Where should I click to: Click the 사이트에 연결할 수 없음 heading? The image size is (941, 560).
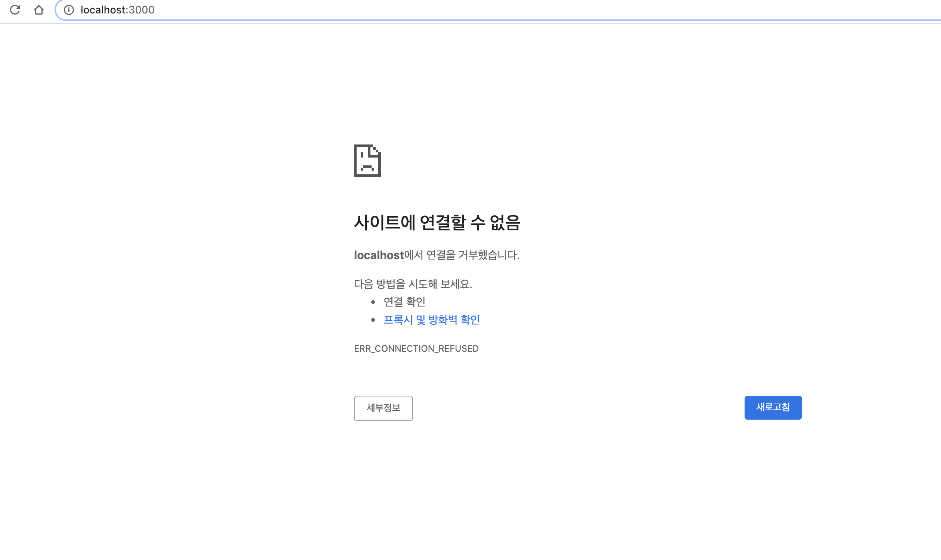pyautogui.click(x=437, y=222)
